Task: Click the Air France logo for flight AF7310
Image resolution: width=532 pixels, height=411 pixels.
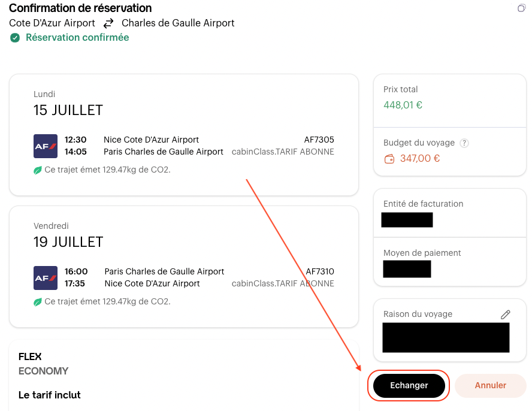Action: point(46,277)
